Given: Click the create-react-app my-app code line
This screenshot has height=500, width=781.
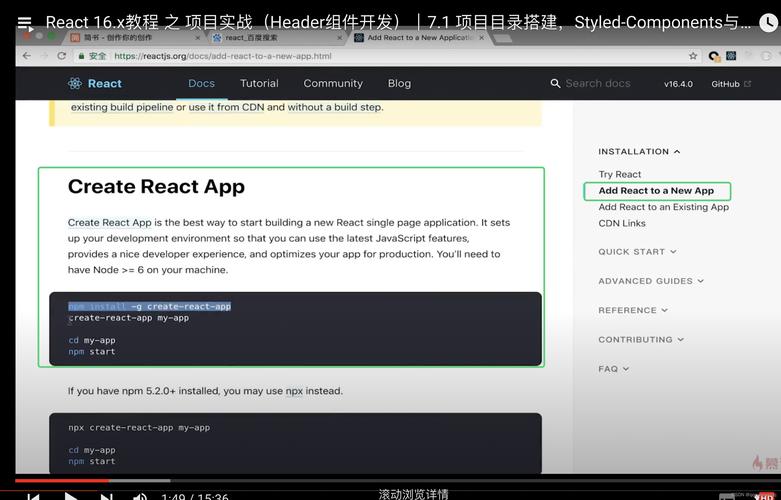Looking at the screenshot, I should (x=129, y=318).
